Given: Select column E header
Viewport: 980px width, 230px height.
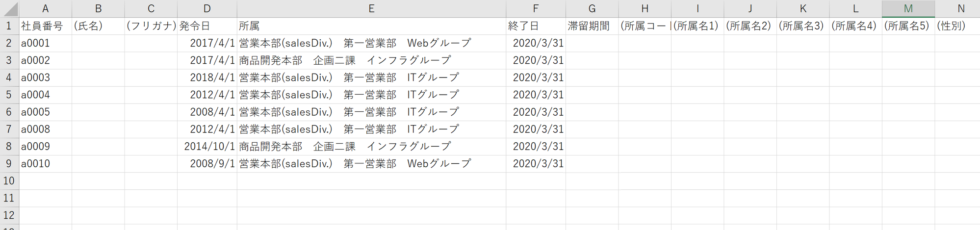Looking at the screenshot, I should pyautogui.click(x=371, y=9).
